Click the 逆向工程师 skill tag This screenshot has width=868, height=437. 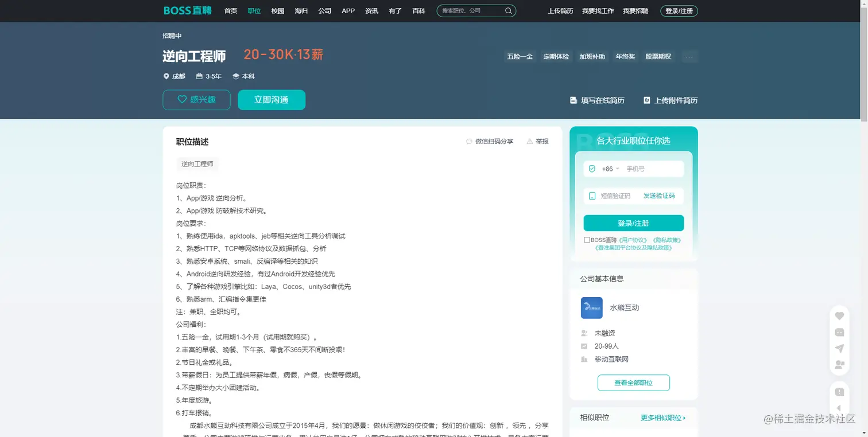coord(197,164)
